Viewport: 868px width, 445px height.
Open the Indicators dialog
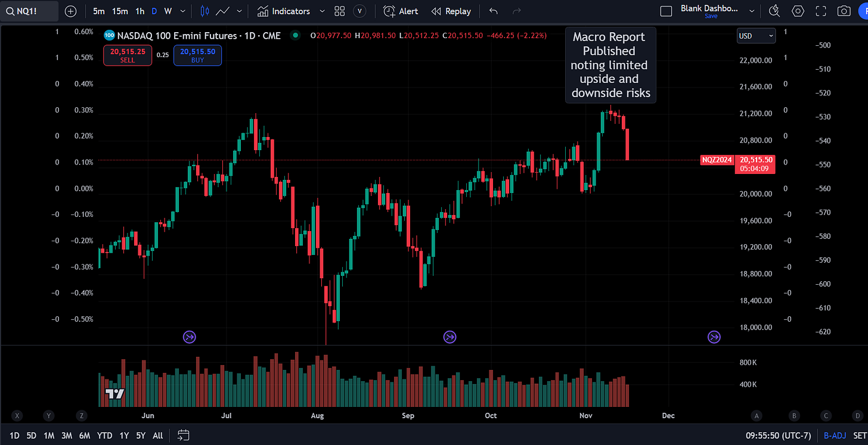click(x=284, y=11)
